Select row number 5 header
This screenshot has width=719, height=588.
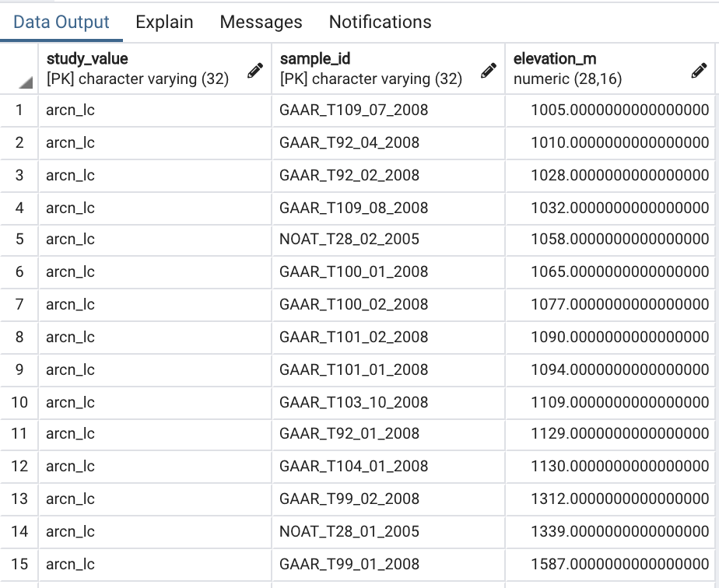[19, 239]
